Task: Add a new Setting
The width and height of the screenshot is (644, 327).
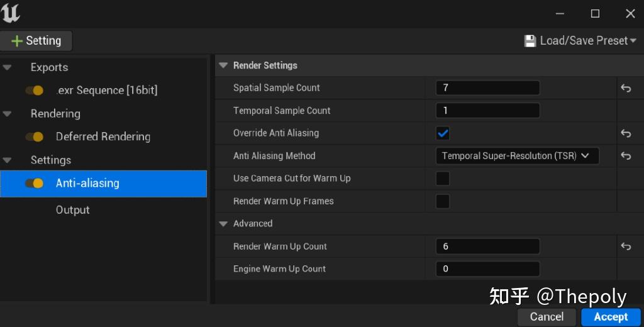Action: pyautogui.click(x=36, y=41)
